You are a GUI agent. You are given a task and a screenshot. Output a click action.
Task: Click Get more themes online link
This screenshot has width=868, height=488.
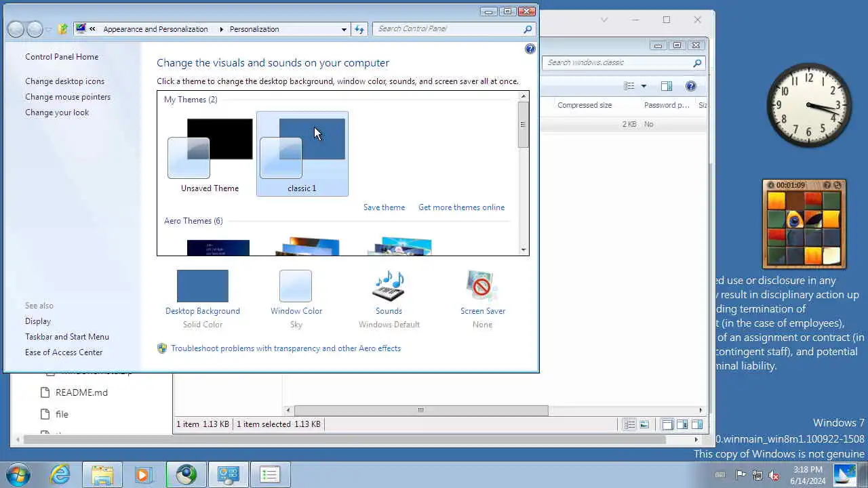[461, 207]
